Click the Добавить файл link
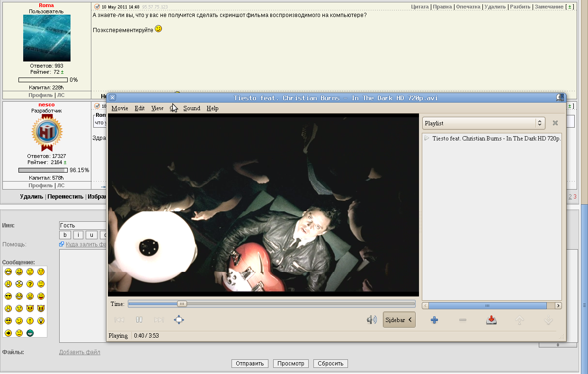The height and width of the screenshot is (374, 588). click(x=80, y=352)
